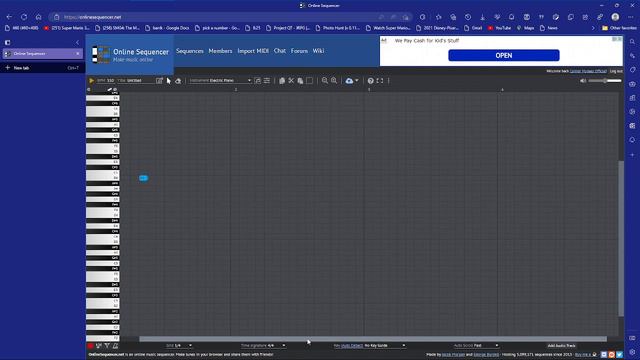The height and width of the screenshot is (360, 640).
Task: Copy the selection with the Copy icon
Action: pyautogui.click(x=282, y=81)
